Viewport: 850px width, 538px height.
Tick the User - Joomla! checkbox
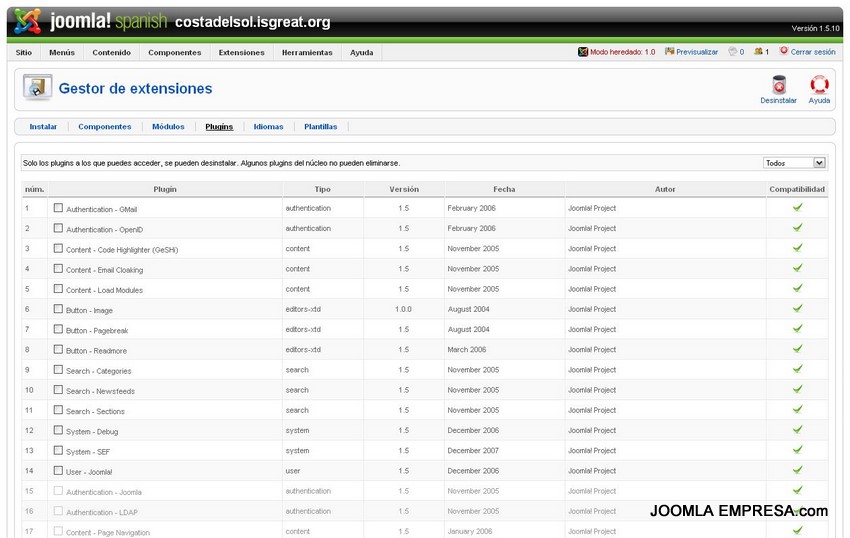tap(59, 470)
